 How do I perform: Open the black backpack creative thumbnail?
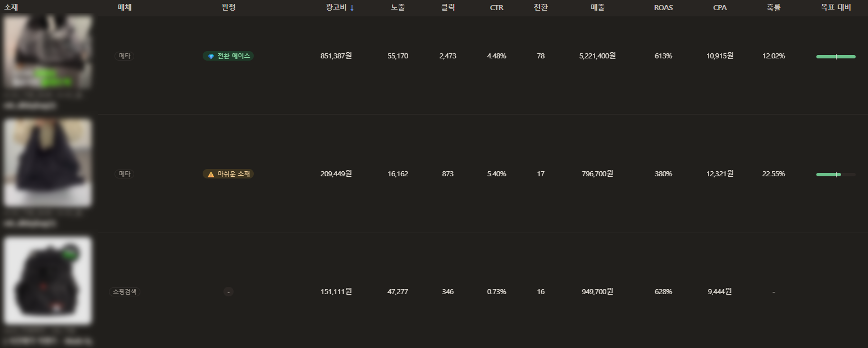tap(48, 281)
